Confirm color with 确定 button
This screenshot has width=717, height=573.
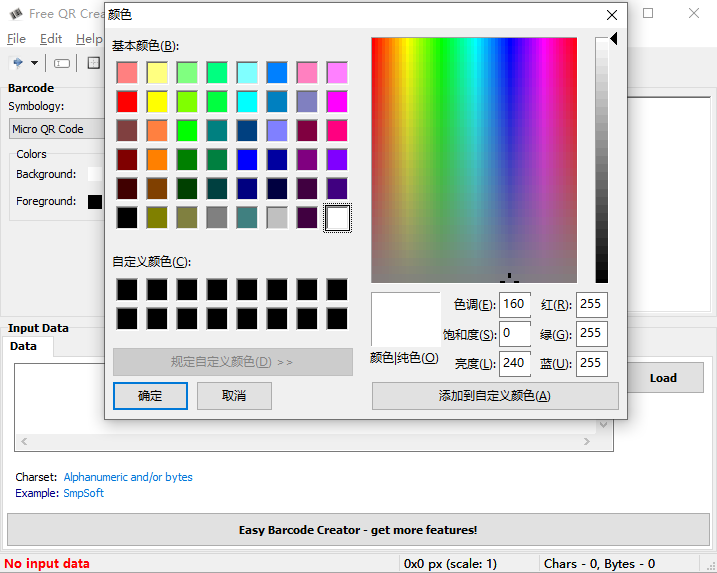[x=150, y=396]
